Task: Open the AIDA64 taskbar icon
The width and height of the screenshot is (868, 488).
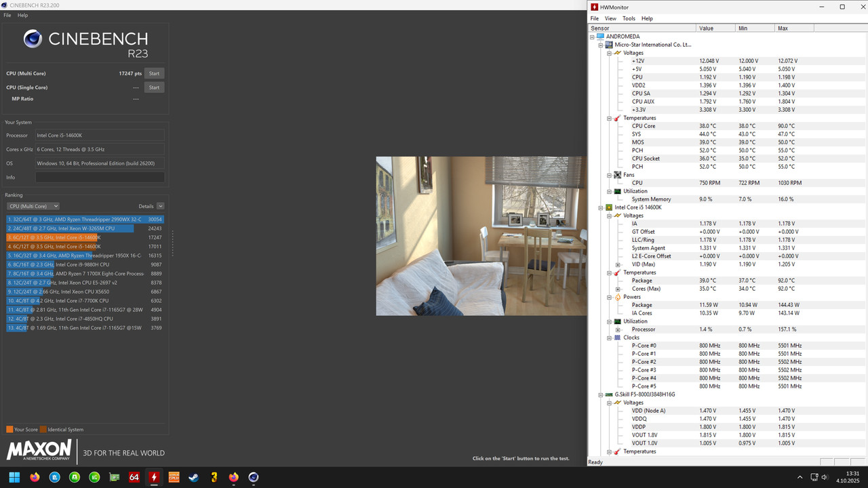Action: pos(134,477)
